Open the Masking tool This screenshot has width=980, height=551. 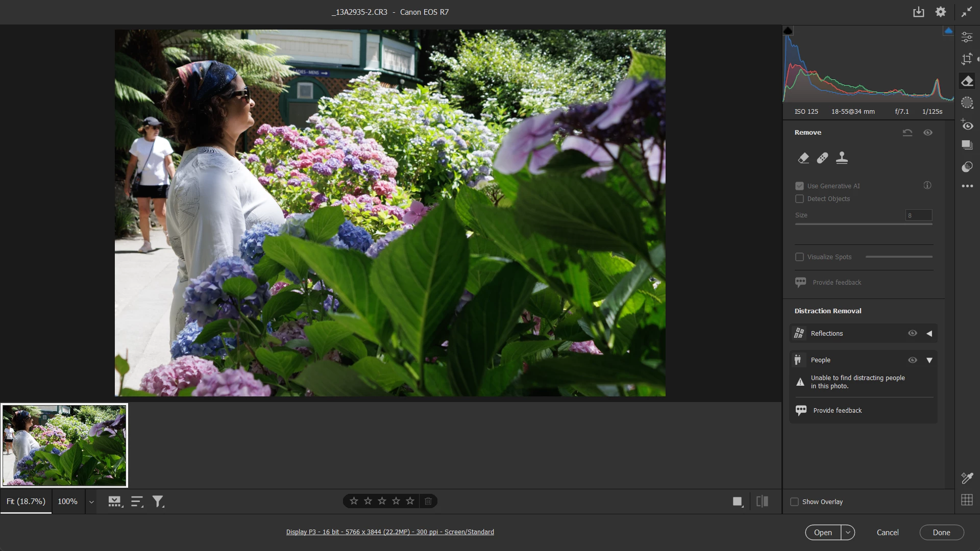click(967, 103)
